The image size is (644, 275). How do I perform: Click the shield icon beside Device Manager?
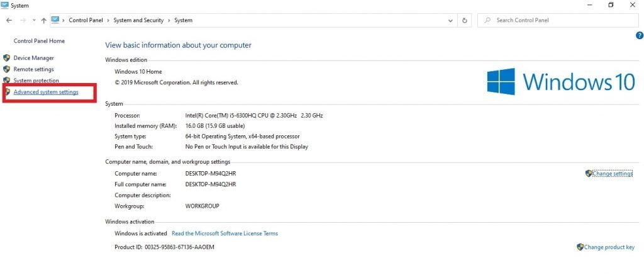coord(7,58)
